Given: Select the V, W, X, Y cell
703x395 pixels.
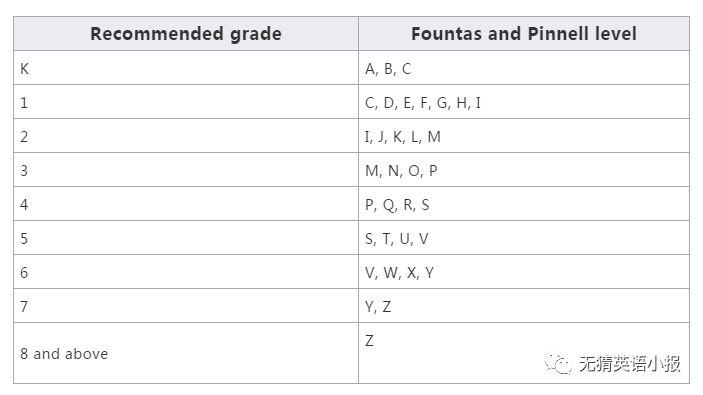Looking at the screenshot, I should pyautogui.click(x=524, y=272).
